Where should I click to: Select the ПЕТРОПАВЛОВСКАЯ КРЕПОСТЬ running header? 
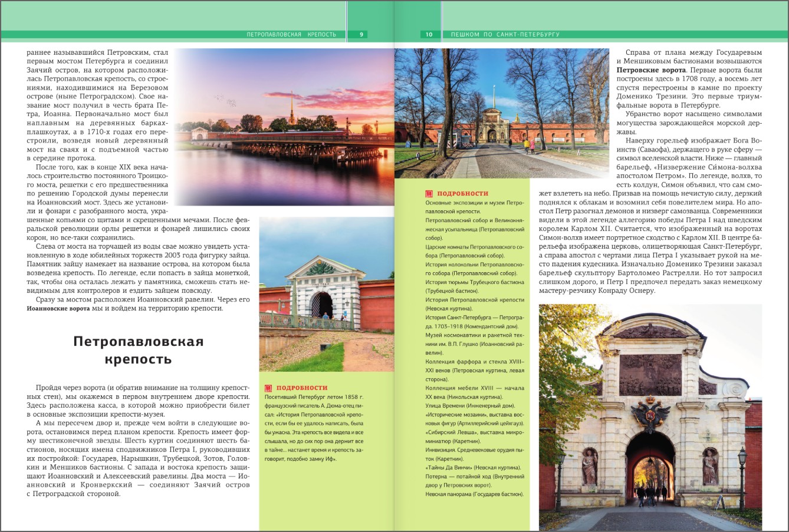point(291,34)
